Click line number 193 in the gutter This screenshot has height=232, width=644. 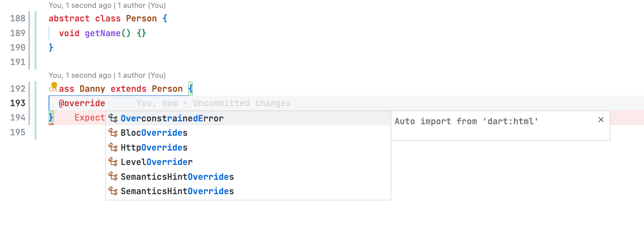tap(18, 103)
